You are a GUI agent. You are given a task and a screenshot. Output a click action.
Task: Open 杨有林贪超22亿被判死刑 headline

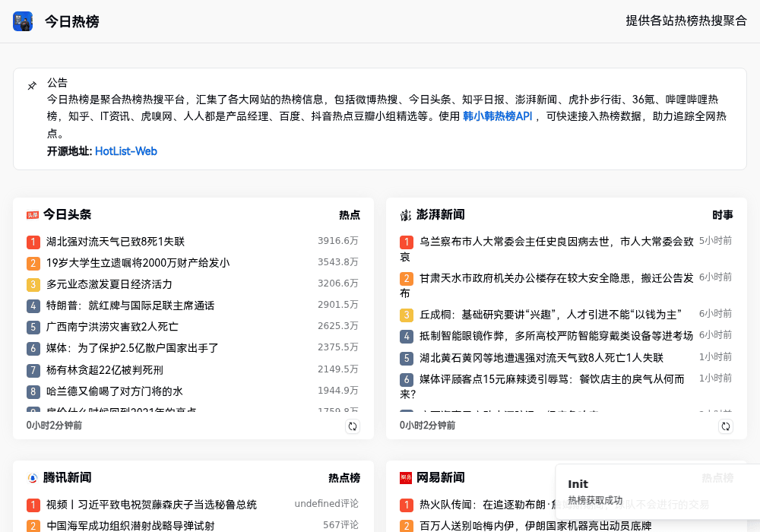[x=105, y=370]
